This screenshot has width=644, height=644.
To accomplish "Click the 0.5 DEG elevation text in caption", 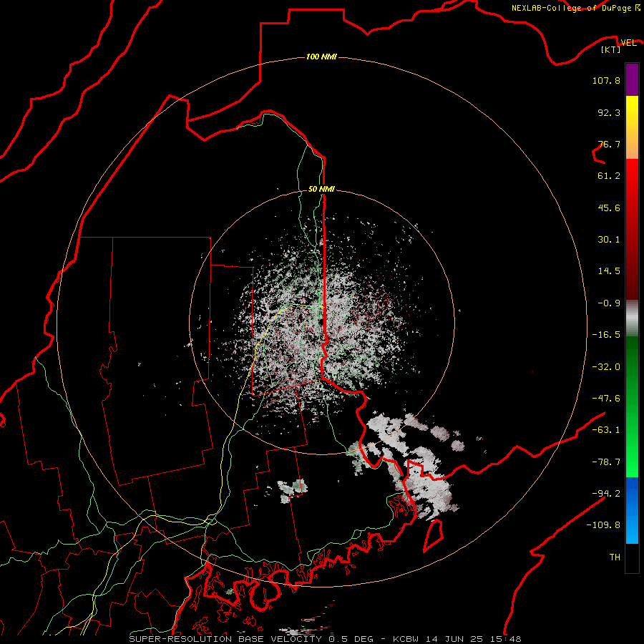I will (x=351, y=639).
